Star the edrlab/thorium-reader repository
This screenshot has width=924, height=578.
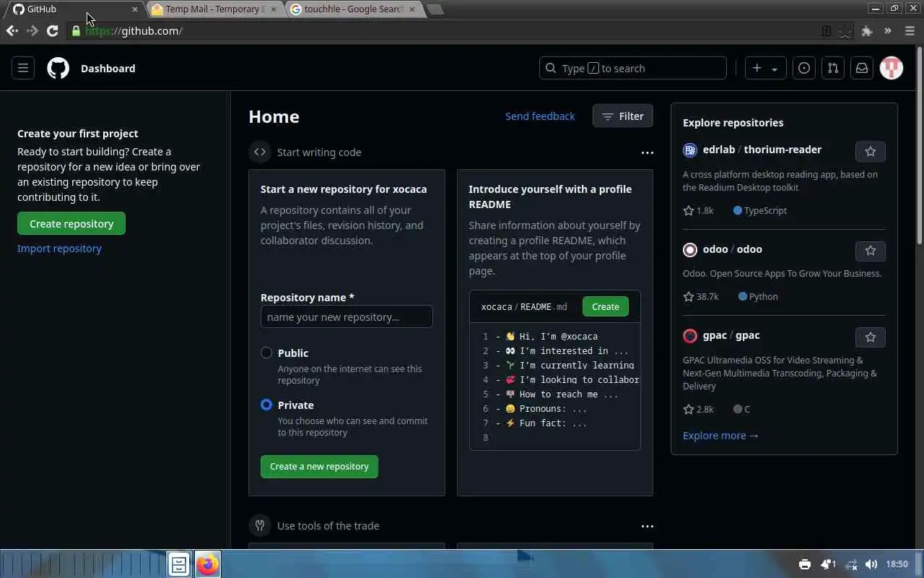coord(871,151)
